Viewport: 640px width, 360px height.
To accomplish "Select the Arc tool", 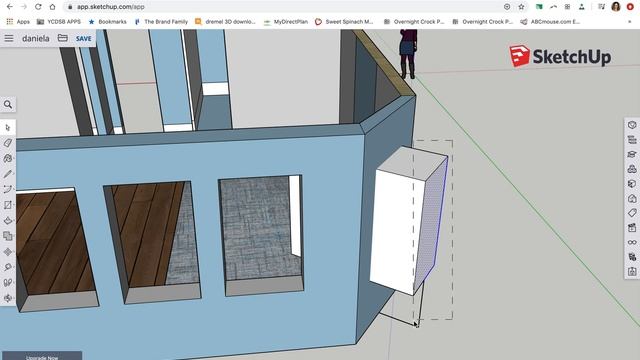I will (8, 189).
